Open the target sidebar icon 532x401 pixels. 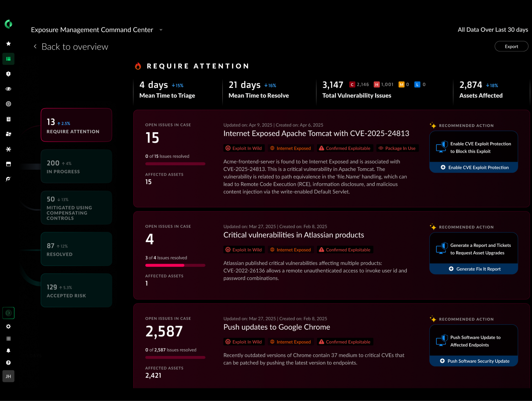click(8, 104)
